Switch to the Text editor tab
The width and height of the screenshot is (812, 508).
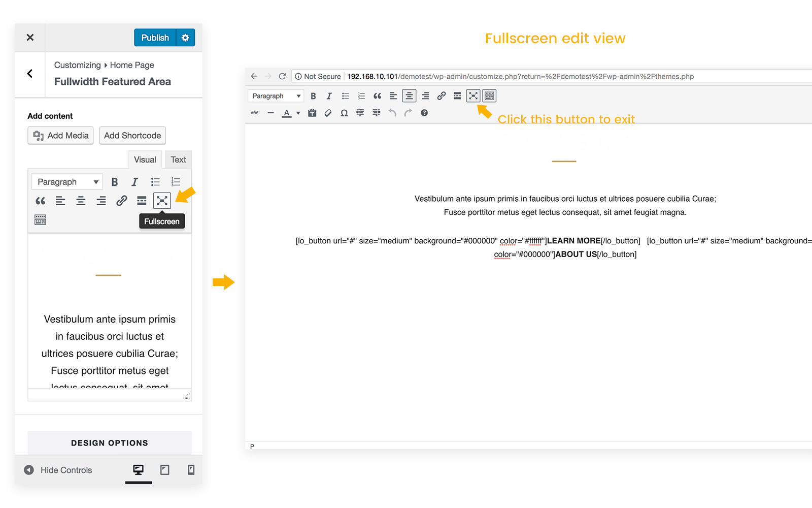tap(178, 160)
